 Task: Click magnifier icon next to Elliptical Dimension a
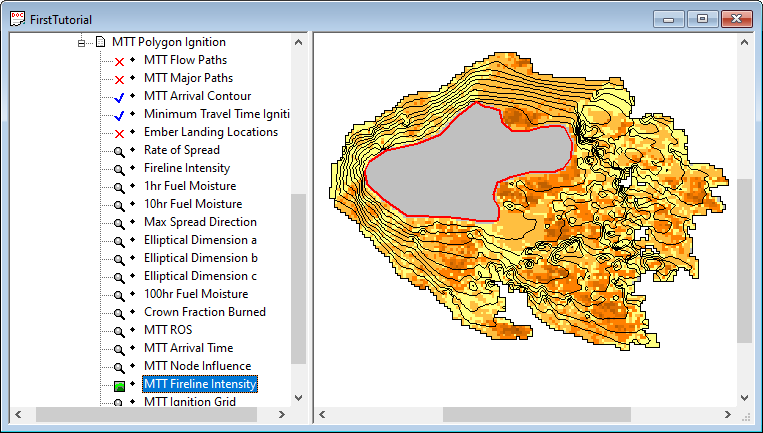point(119,241)
